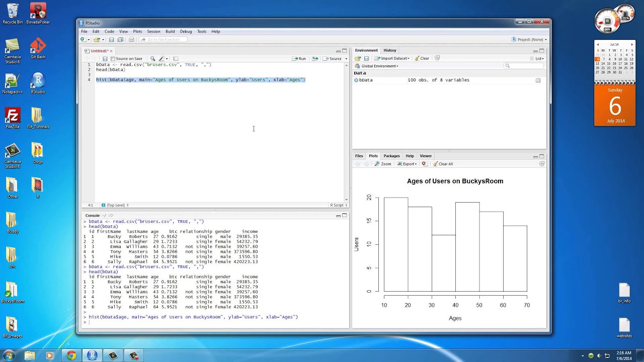This screenshot has height=362, width=644.
Task: Open the Export dropdown in Plots pane
Action: click(x=407, y=164)
